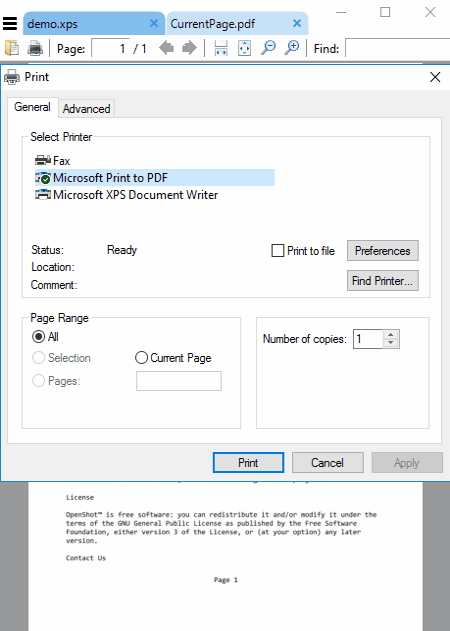Close the CurrentPage.pdf tab

pyautogui.click(x=297, y=23)
